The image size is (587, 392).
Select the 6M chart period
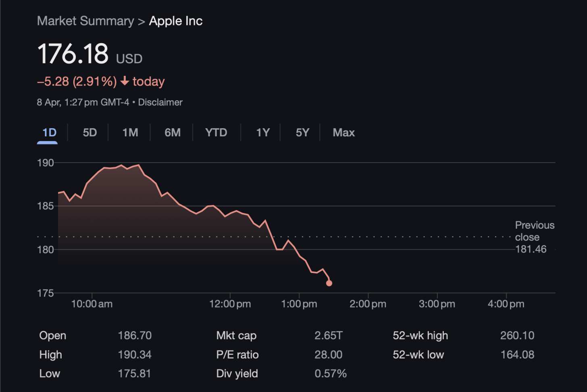pos(173,132)
